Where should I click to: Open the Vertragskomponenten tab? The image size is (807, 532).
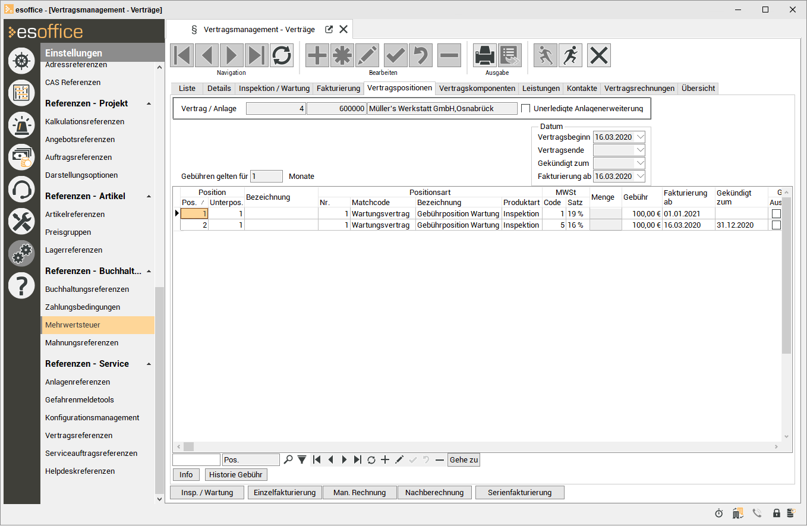pos(477,89)
